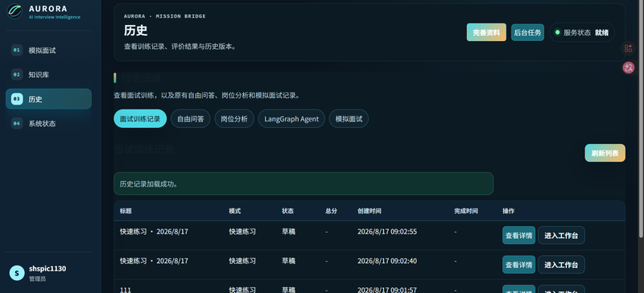The image size is (644, 293).
Task: Click 草稿 status in the 09:02:55 row
Action: pyautogui.click(x=288, y=231)
